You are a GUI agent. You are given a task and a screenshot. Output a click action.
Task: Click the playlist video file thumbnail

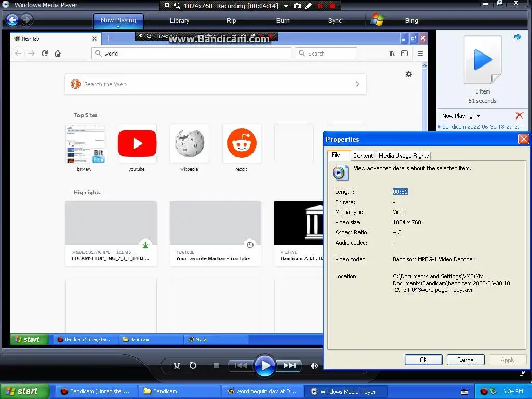pyautogui.click(x=483, y=60)
